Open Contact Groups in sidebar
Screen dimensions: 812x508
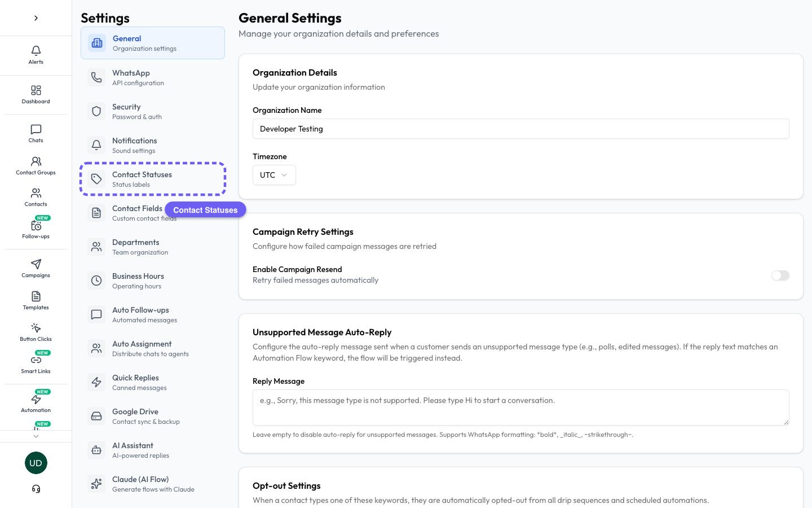click(x=36, y=165)
